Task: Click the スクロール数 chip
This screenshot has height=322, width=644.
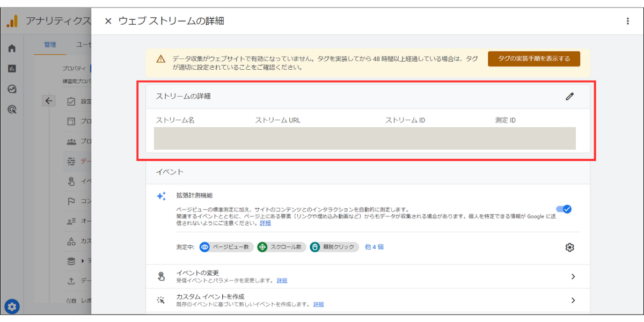Action: (x=282, y=247)
